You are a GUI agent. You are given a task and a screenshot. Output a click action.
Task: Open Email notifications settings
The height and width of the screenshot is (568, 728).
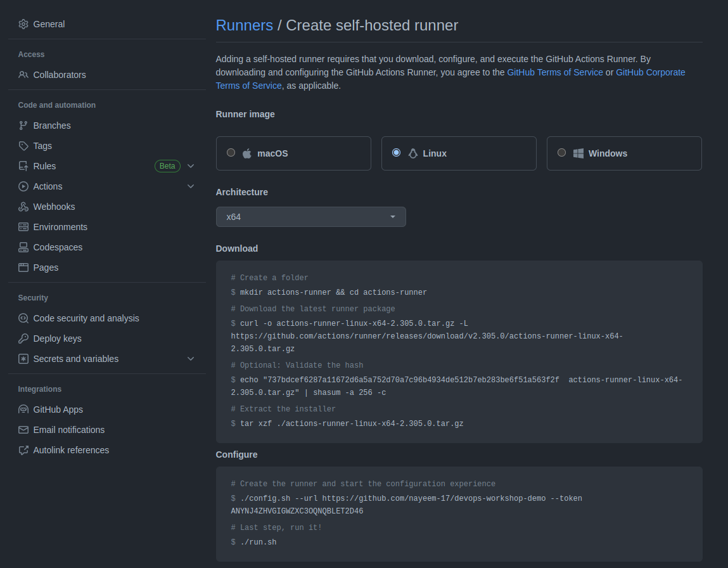tap(69, 430)
